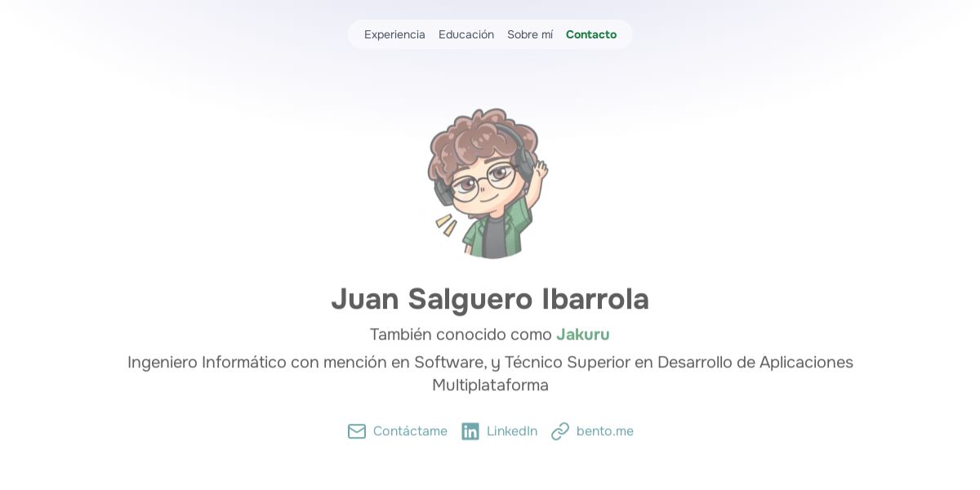Screen dimensions: 980x490
Task: Click the También conocido como text
Action: 461,334
